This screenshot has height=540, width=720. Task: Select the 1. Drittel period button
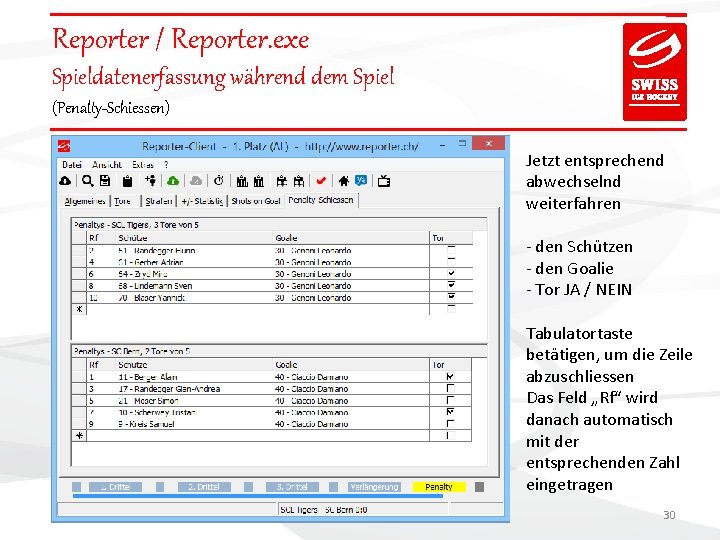(115, 487)
